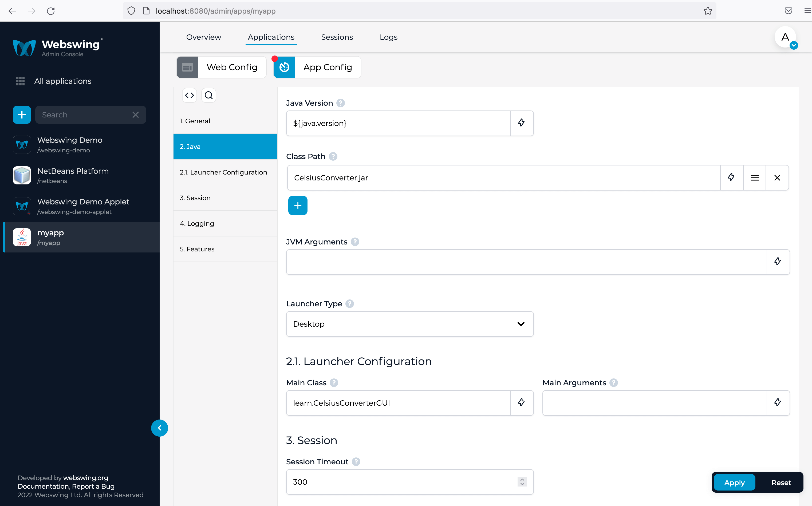Adjust Session Timeout stepper arrows
Screen dimensions: 812x506
click(x=522, y=482)
